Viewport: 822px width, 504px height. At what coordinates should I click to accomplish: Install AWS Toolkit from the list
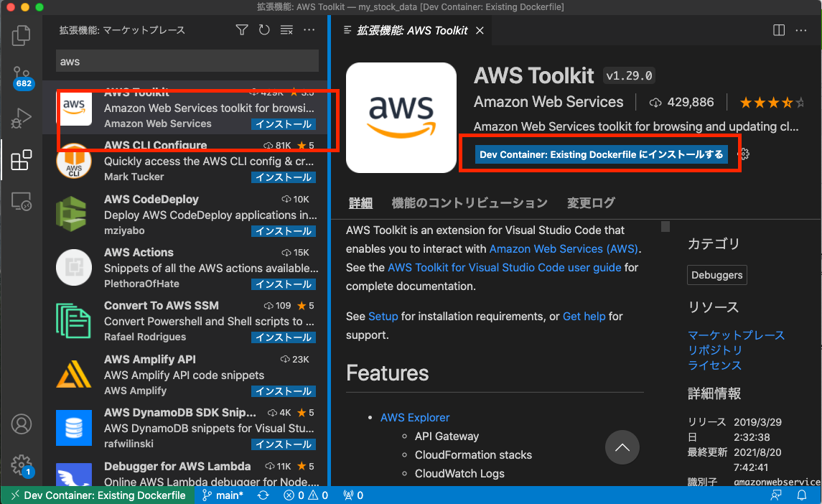click(283, 124)
